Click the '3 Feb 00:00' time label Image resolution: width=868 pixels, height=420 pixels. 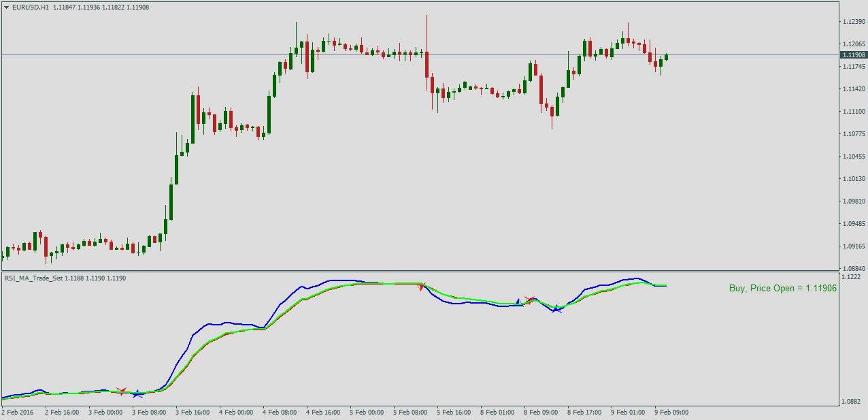click(105, 412)
